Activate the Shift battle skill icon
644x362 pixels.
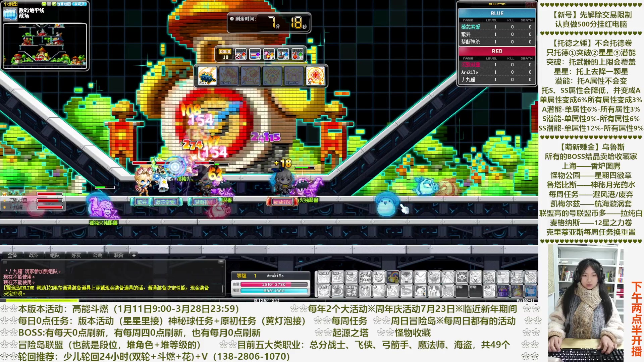(x=229, y=76)
